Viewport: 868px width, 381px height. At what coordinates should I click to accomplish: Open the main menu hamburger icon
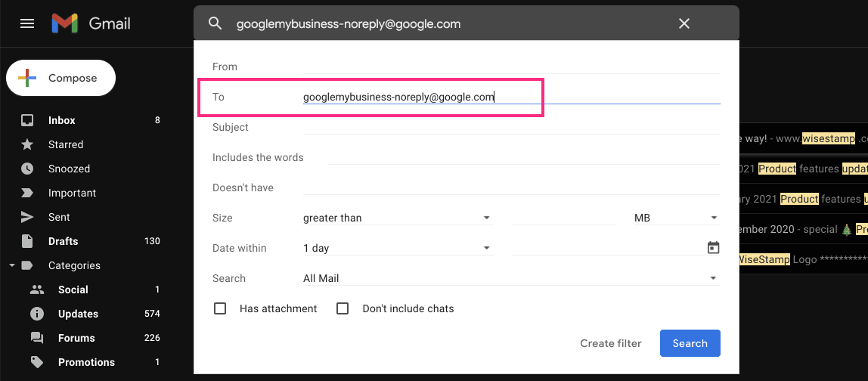click(27, 23)
